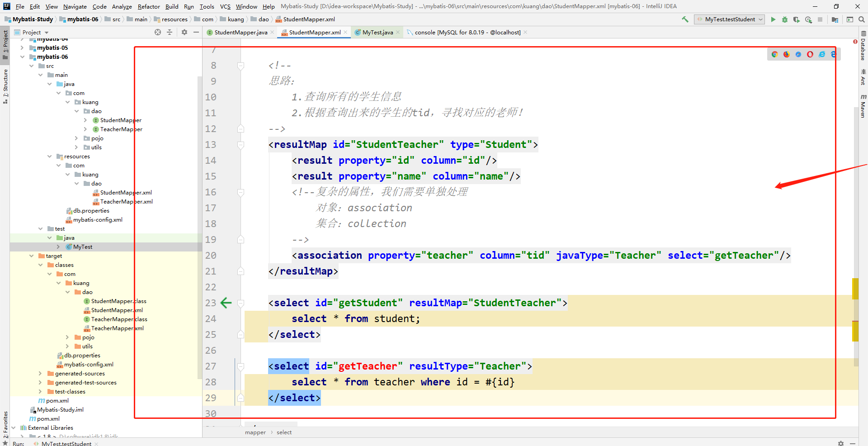Switch to MyTest.java tab

(x=377, y=32)
